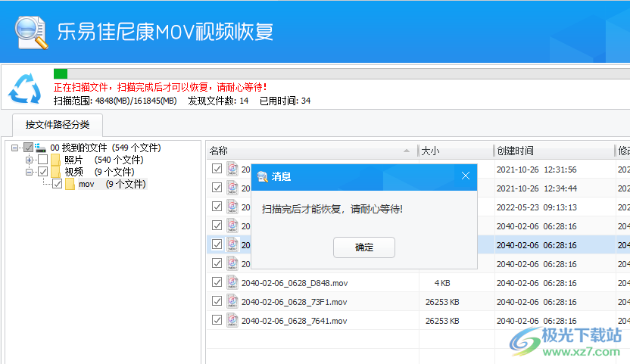The height and width of the screenshot is (364, 630).
Task: Select file name 2040-02-06_0628_7641.mov
Action: [x=294, y=321]
